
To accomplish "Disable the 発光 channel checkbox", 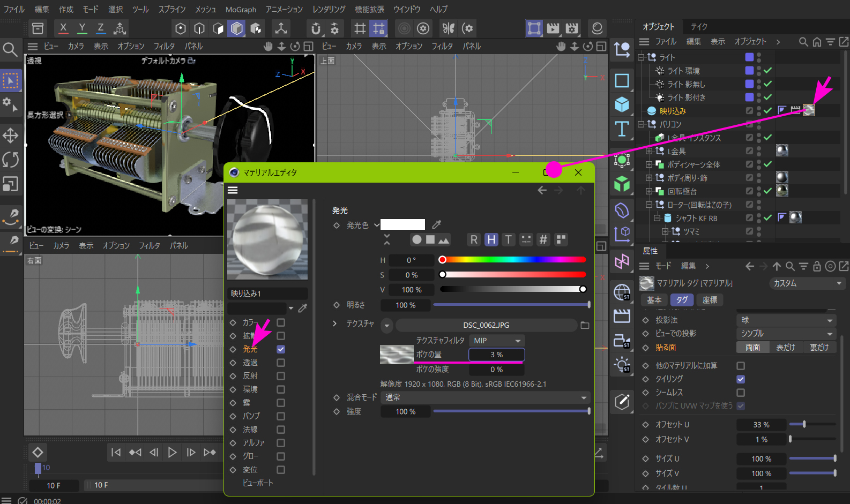I will tap(281, 349).
